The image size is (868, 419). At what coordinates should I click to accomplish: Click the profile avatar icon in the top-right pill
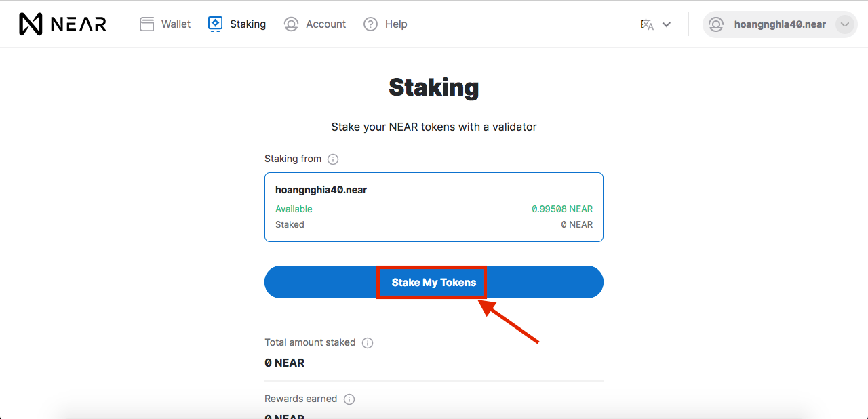pos(716,24)
